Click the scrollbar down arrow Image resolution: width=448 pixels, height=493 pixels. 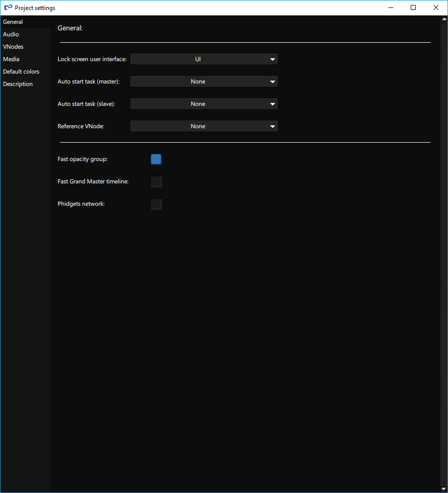(444, 489)
